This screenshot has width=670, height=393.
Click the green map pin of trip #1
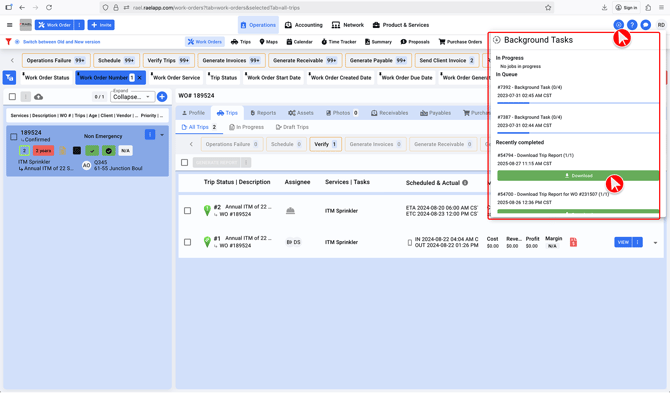tap(207, 242)
